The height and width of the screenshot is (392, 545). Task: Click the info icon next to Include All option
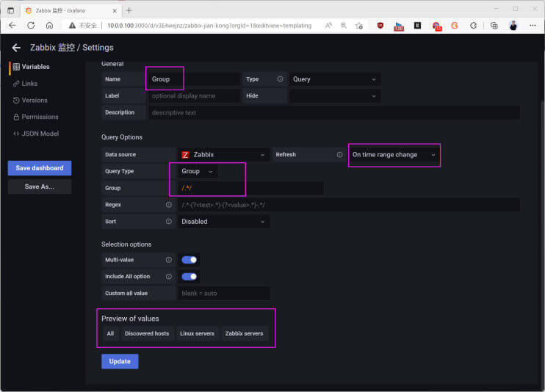tap(169, 276)
